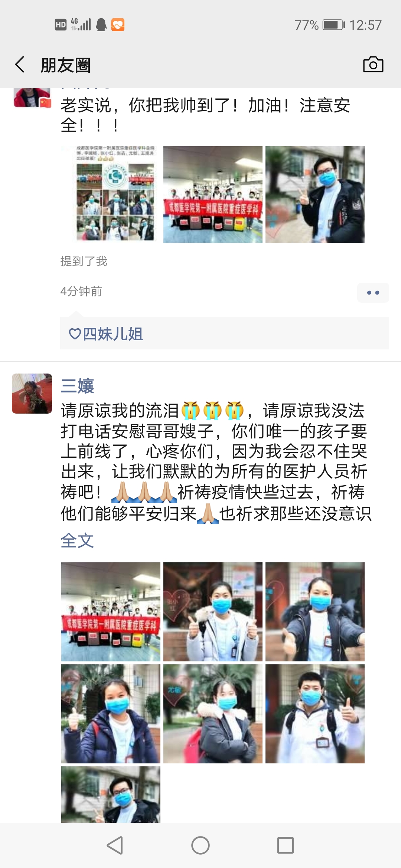This screenshot has width=401, height=868.
Task: Expand the post with 全文
Action: (77, 540)
